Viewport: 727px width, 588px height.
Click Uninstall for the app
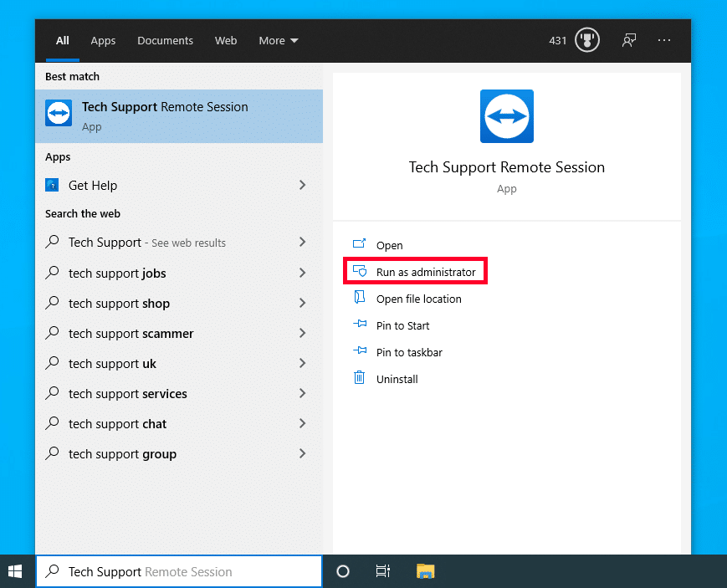[397, 379]
